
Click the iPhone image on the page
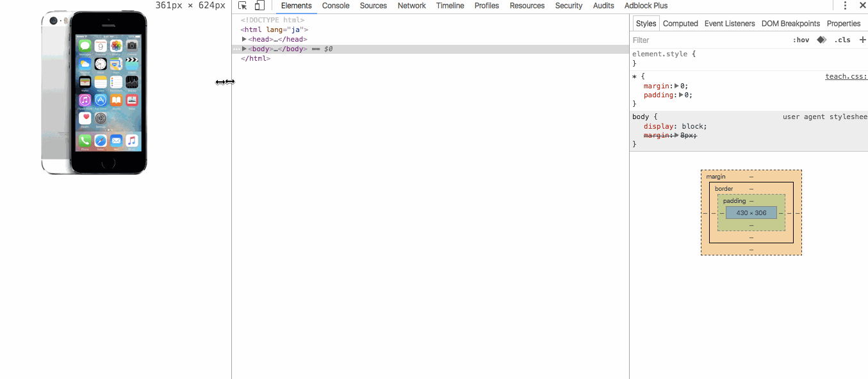[94, 92]
